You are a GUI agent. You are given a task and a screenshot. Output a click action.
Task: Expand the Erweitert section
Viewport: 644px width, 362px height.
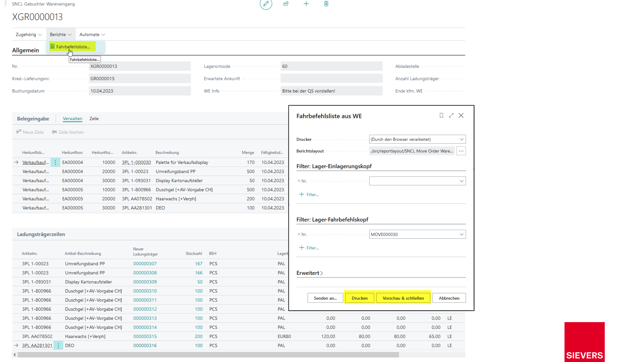(x=310, y=273)
